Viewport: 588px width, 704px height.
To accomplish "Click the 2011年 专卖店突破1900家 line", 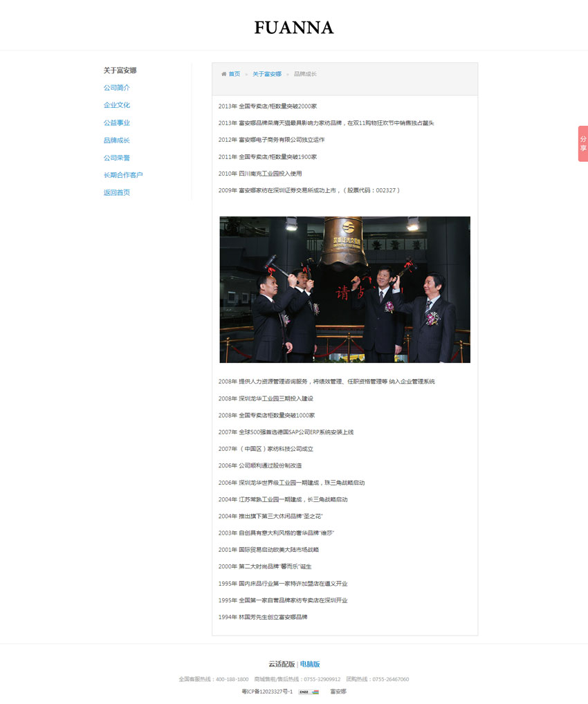I will 268,157.
